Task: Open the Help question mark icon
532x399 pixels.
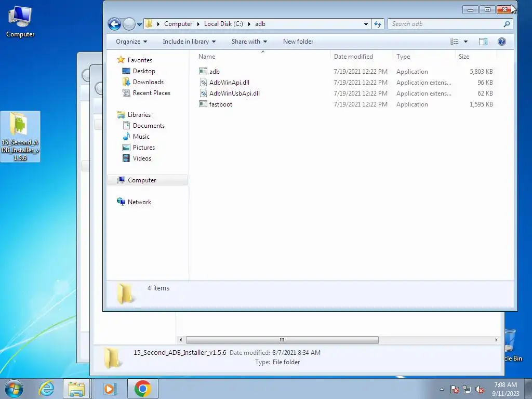Action: coord(502,42)
